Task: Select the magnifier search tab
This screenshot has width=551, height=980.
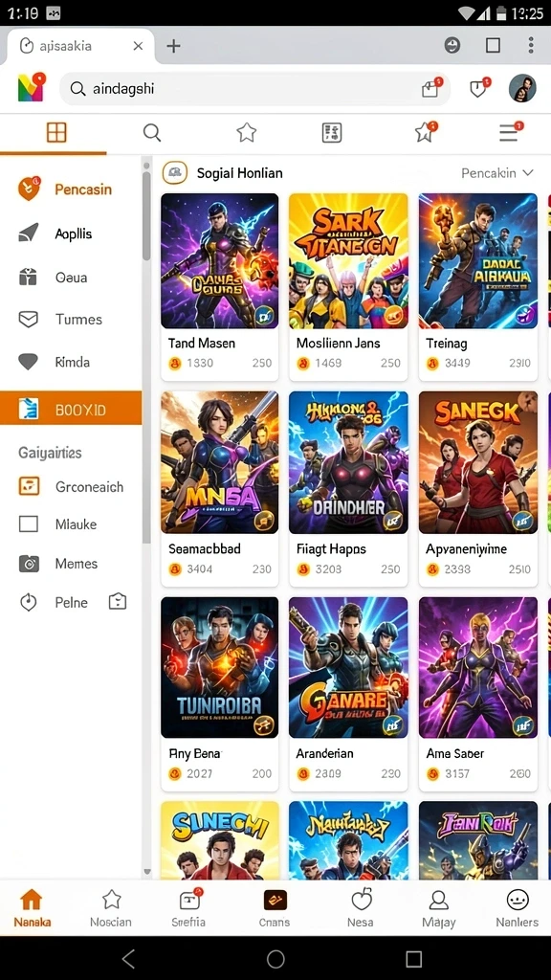Action: click(x=152, y=132)
